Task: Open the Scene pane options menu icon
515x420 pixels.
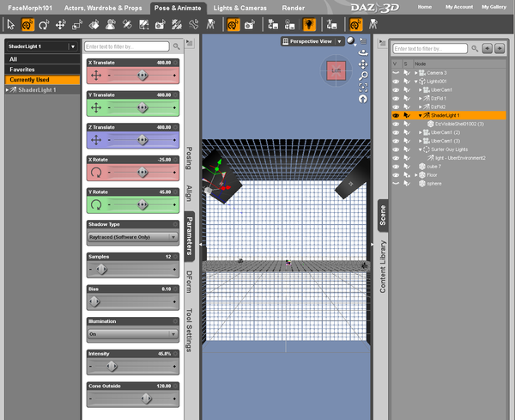Action: pos(382,43)
